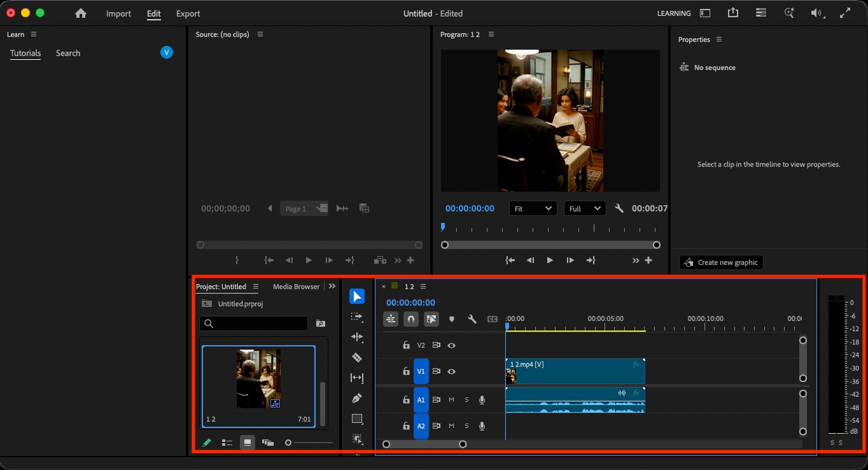Toggle timeline snapping magnet

[411, 319]
